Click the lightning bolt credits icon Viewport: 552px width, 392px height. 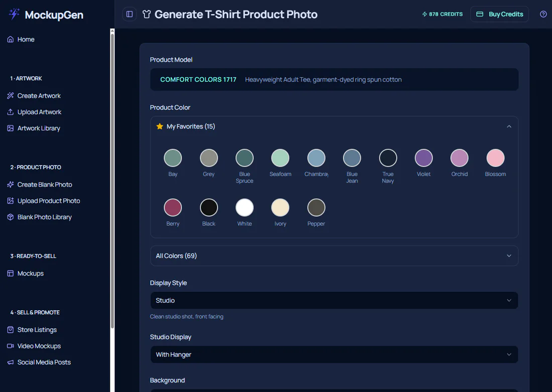click(x=425, y=14)
